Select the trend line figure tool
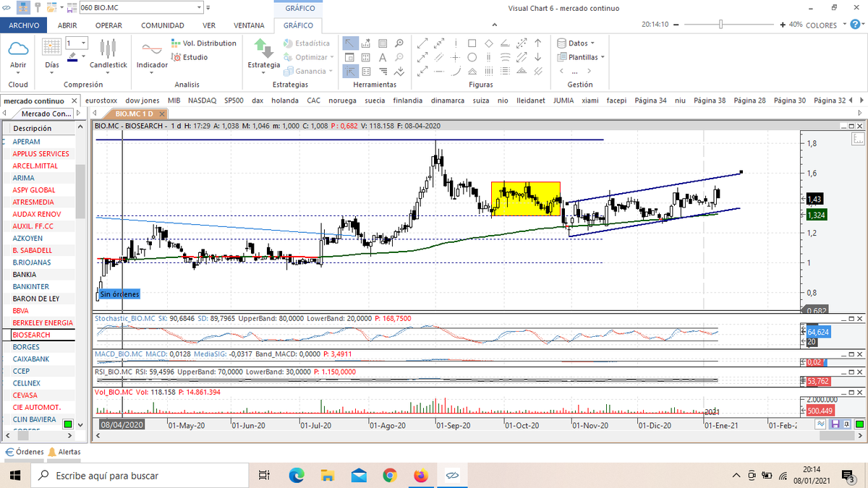868x488 pixels. [x=422, y=43]
